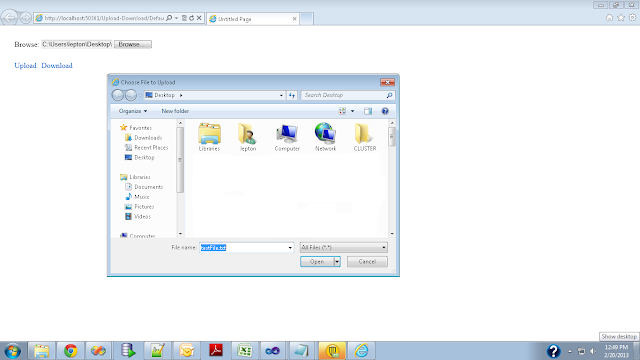
Task: Refresh the Desktop location in dialog
Action: pos(292,95)
